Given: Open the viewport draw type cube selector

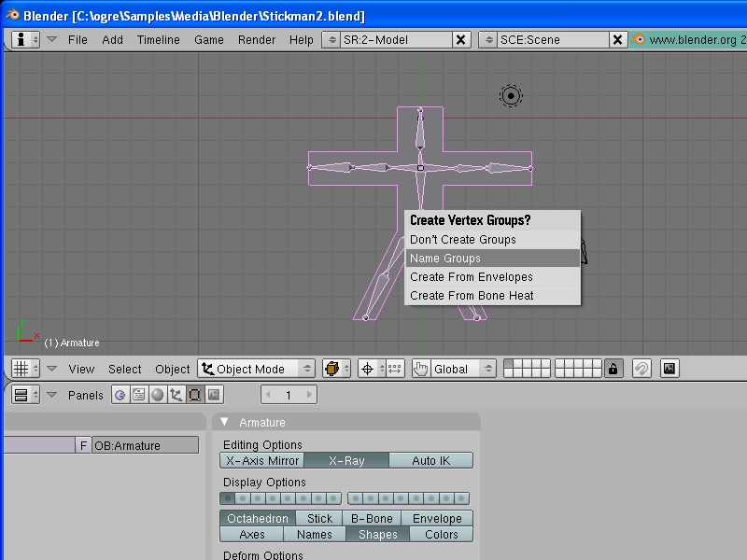Looking at the screenshot, I should point(336,369).
